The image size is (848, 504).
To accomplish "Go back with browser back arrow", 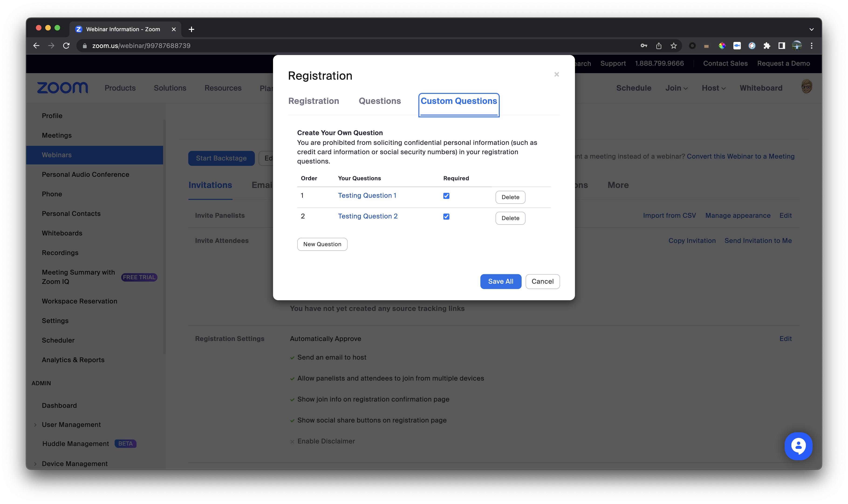I will pyautogui.click(x=36, y=45).
